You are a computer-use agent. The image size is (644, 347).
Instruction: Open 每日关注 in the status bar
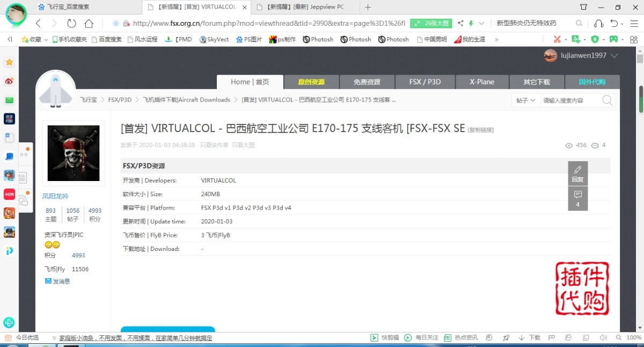pos(421,338)
